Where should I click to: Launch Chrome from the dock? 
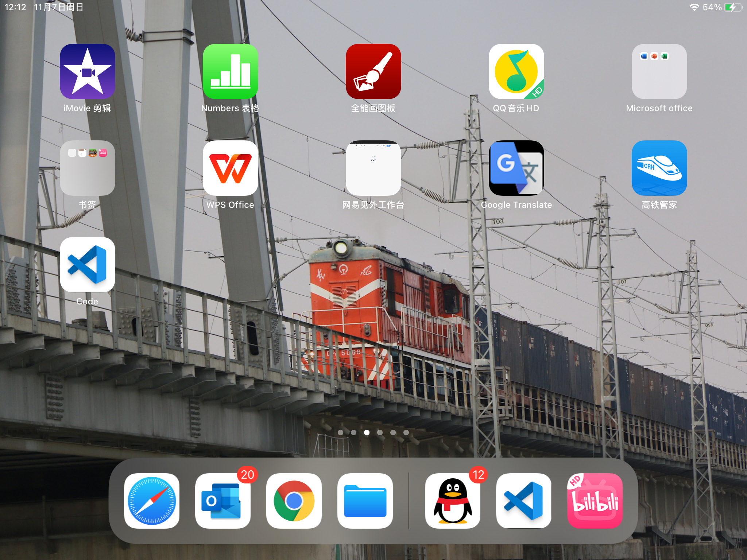tap(294, 501)
